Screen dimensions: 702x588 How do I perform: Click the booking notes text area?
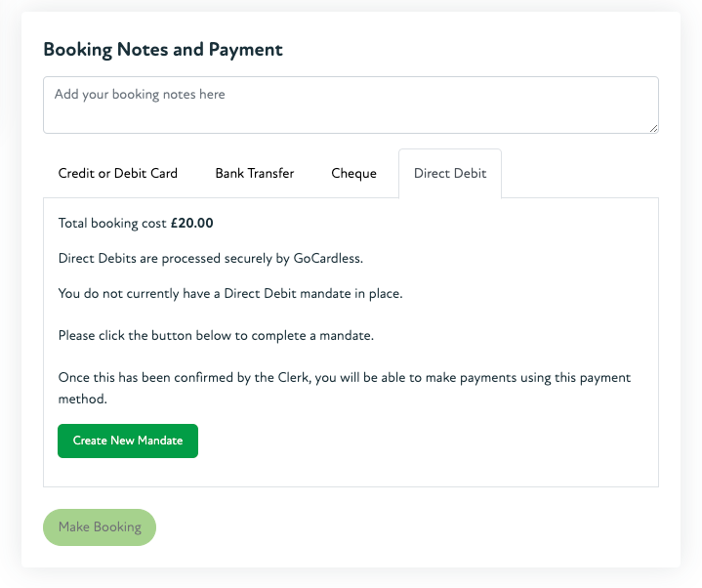pyautogui.click(x=351, y=105)
